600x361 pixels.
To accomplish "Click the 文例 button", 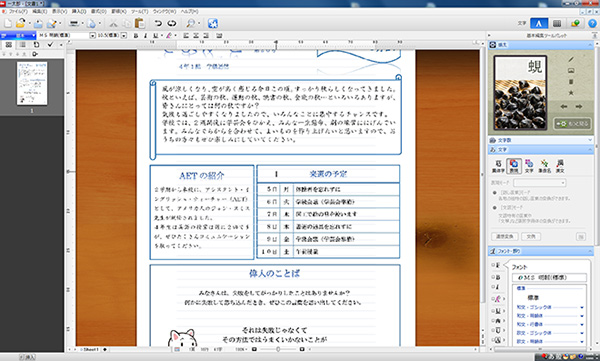I will coord(531,237).
